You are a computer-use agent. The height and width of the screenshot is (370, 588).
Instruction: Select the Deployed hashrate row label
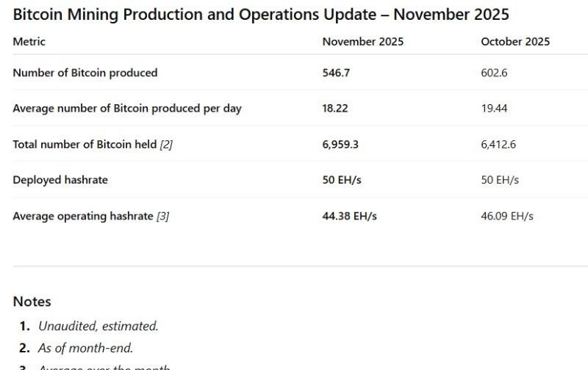tap(60, 180)
